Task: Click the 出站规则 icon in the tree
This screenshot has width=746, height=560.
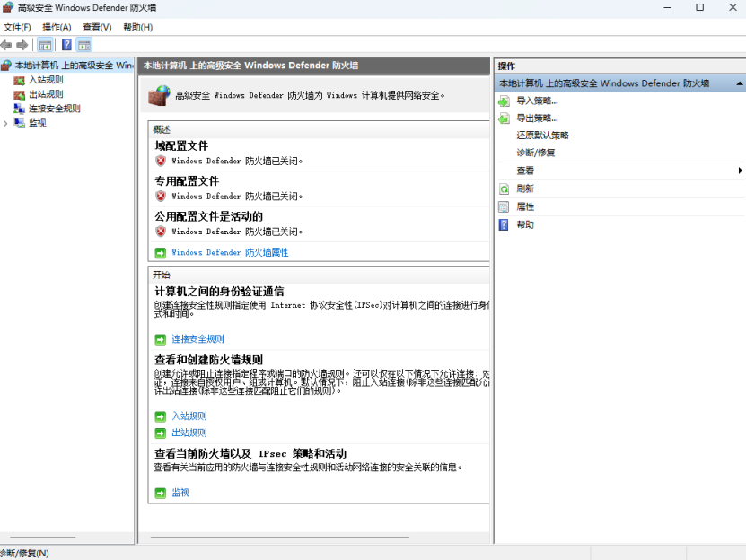Action: coord(19,95)
